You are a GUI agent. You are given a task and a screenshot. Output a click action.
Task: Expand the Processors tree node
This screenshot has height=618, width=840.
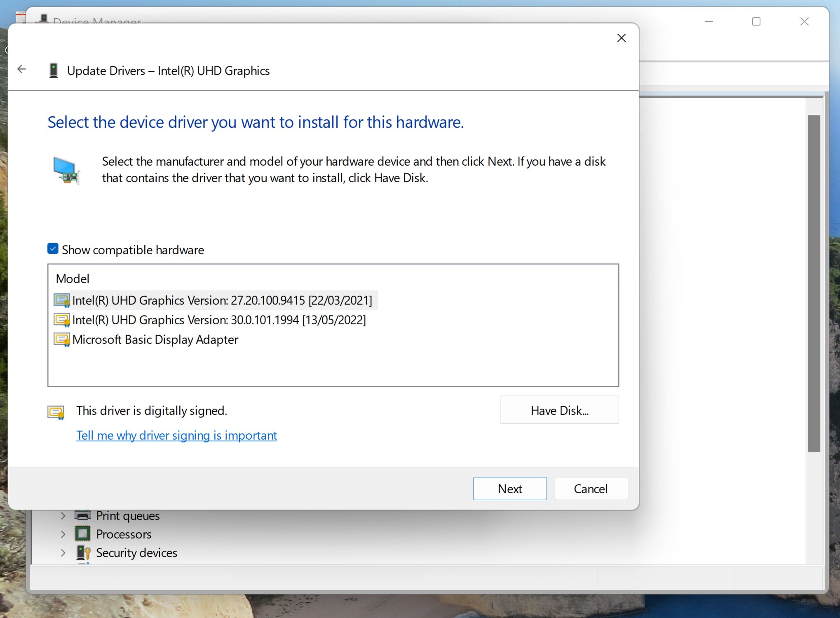click(63, 534)
